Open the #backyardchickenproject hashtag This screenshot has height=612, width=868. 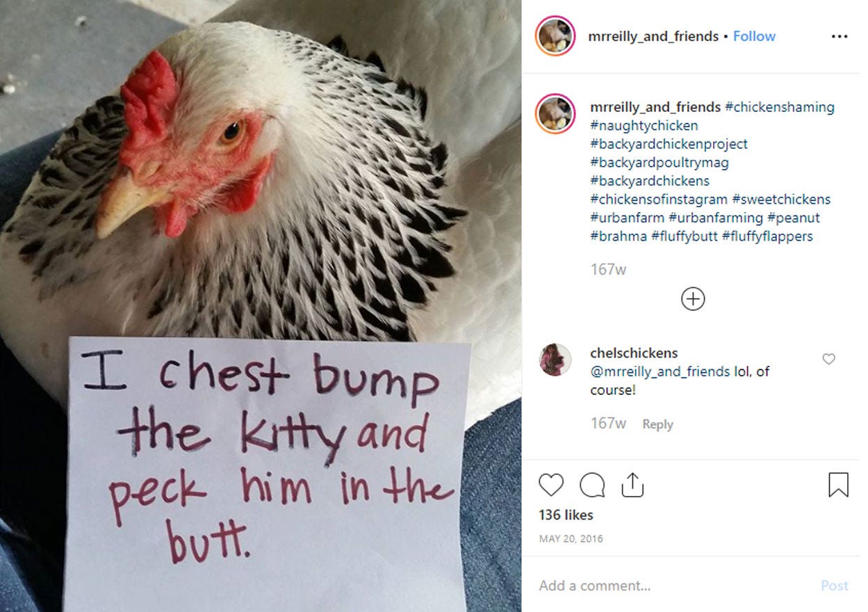pos(669,144)
